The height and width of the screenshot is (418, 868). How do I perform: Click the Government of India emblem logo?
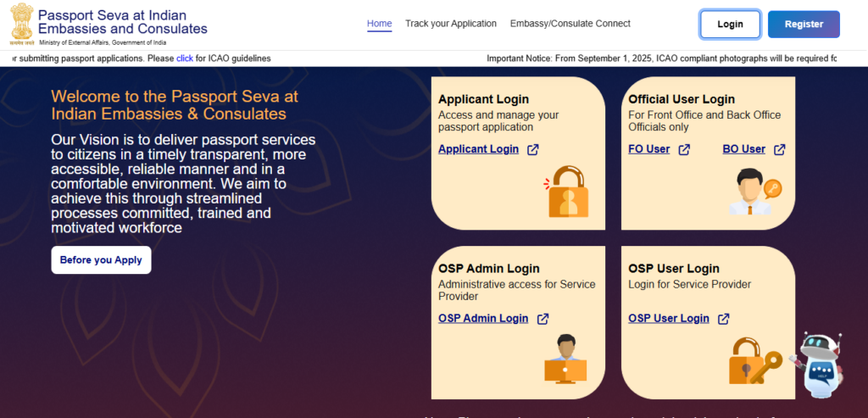click(21, 23)
